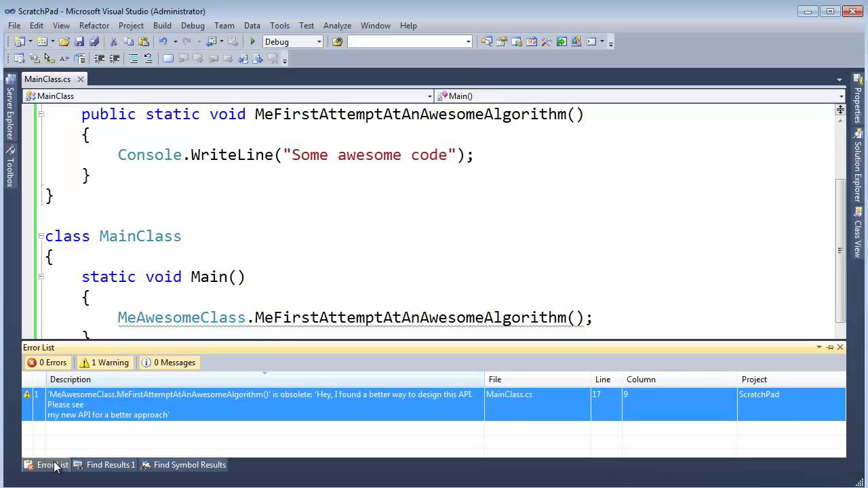Toggle auto-hide pin on Error List
This screenshot has height=488, width=868.
[830, 347]
